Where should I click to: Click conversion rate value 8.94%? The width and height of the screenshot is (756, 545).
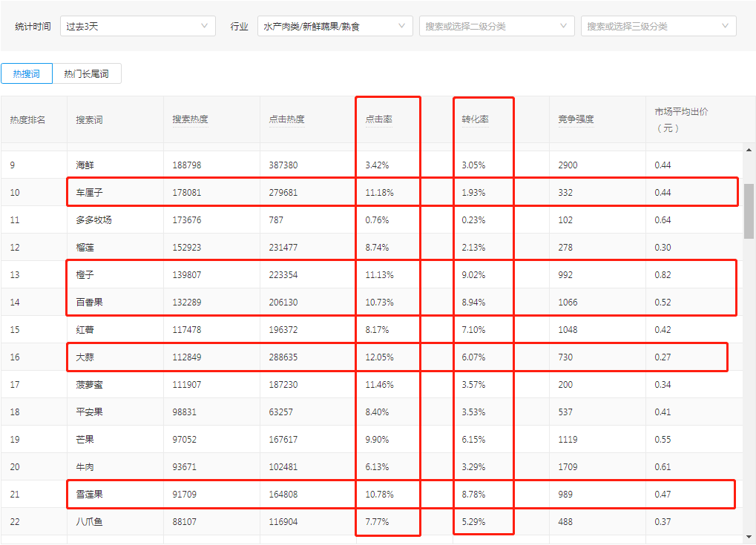[473, 303]
